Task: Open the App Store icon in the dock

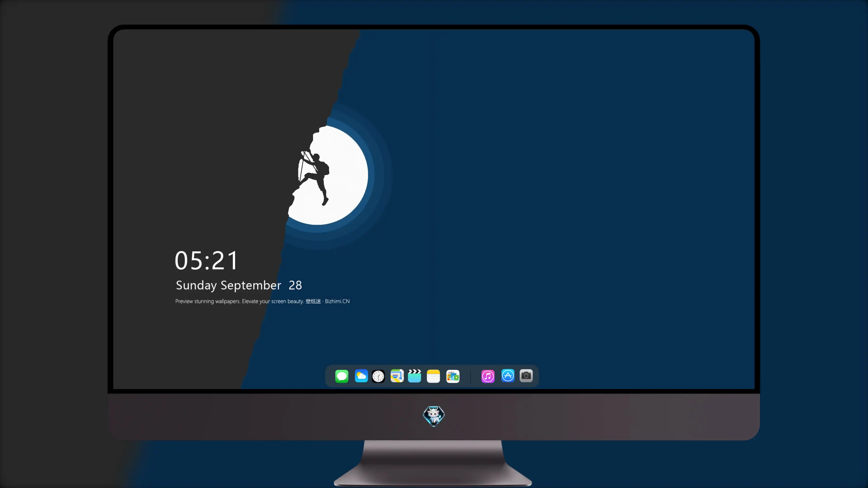Action: pyautogui.click(x=508, y=375)
